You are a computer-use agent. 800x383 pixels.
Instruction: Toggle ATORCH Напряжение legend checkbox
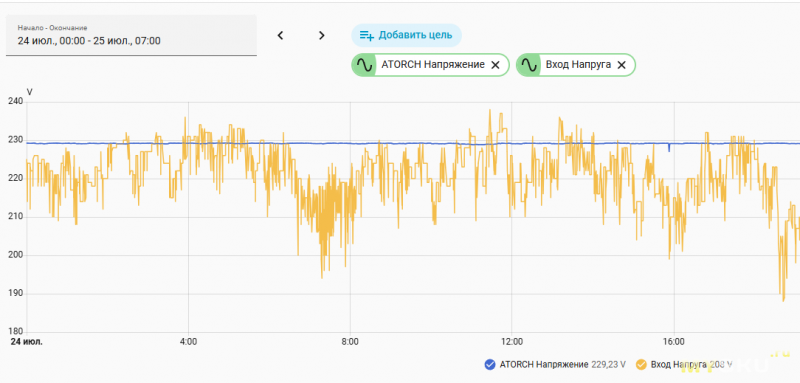pos(490,365)
